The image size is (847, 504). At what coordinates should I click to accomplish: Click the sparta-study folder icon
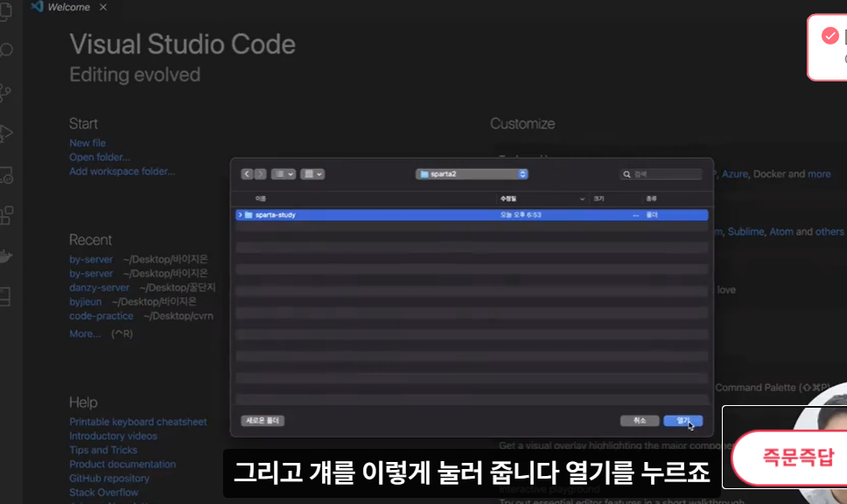(x=248, y=215)
